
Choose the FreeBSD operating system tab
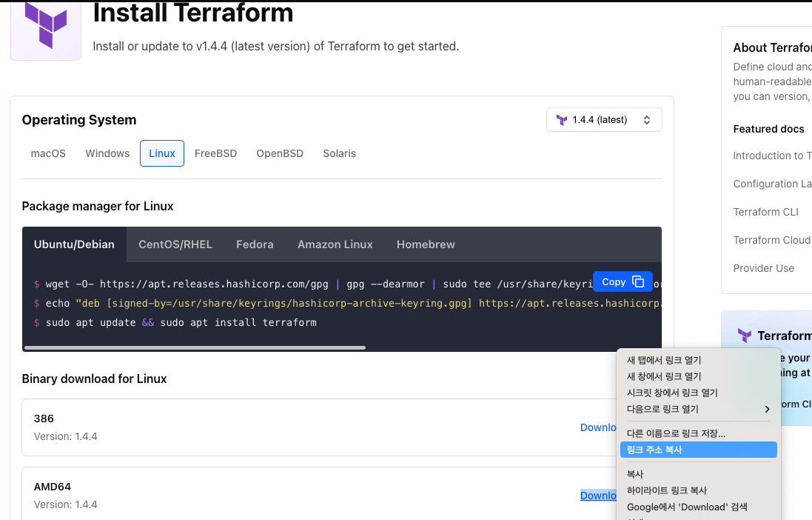tap(215, 153)
